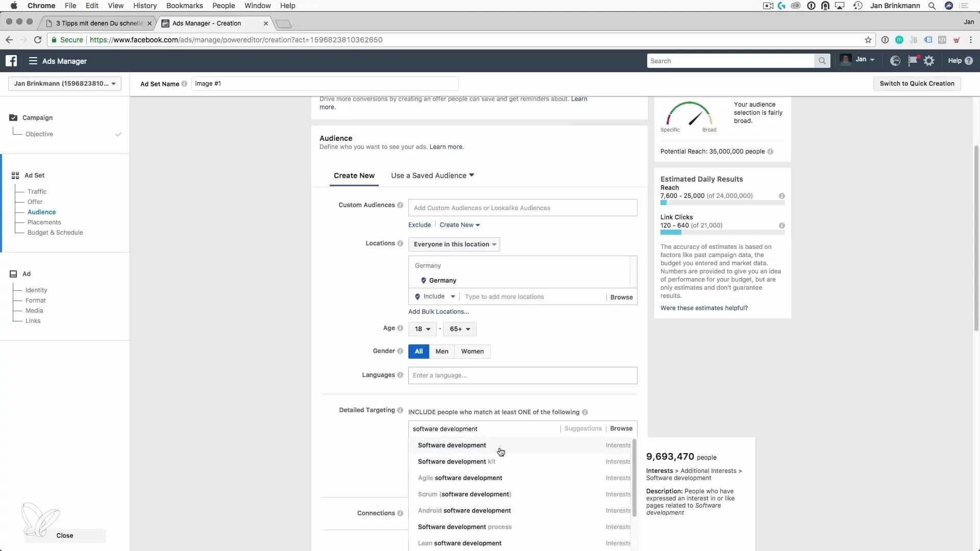Open the minimum age 18 dropdown

tap(422, 329)
